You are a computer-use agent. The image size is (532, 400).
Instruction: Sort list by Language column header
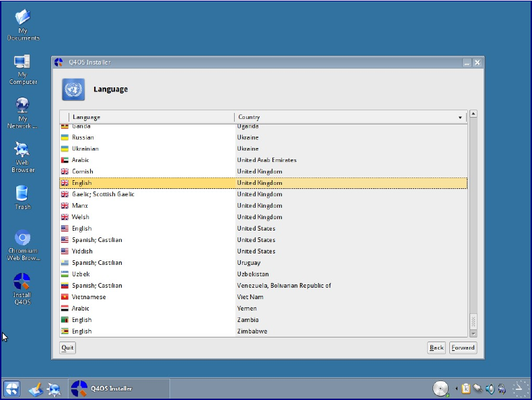point(151,117)
